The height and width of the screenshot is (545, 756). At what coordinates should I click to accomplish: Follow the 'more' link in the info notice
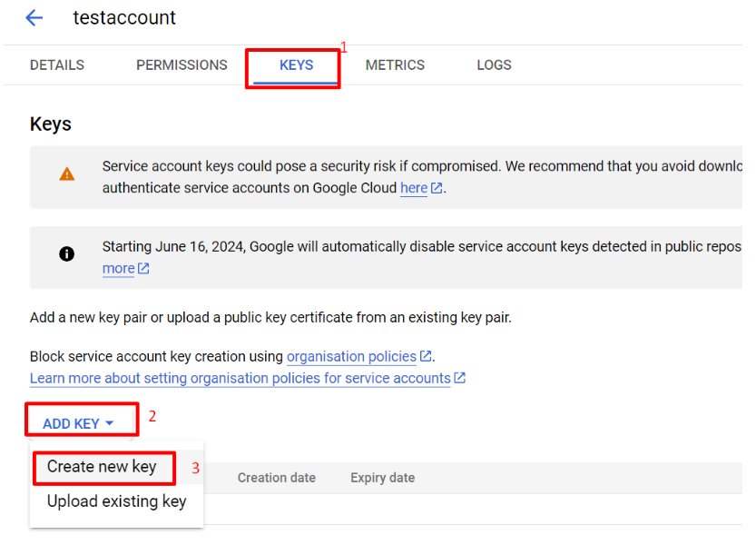118,269
